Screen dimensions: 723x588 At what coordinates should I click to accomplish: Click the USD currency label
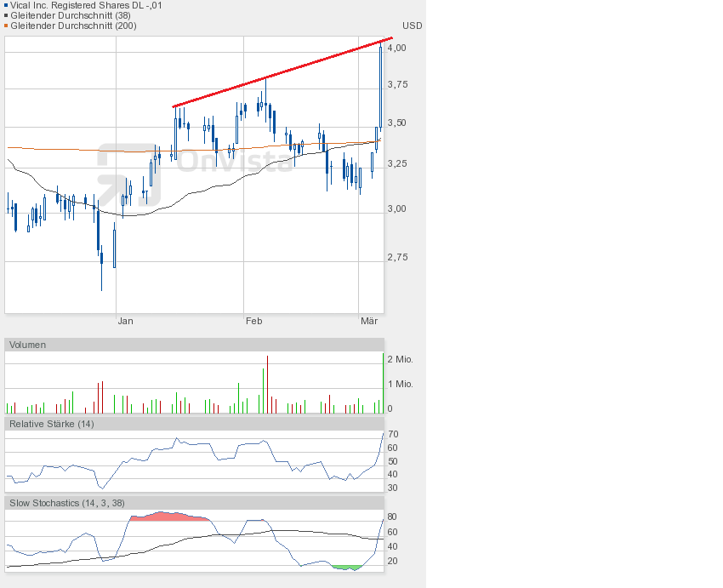(413, 26)
